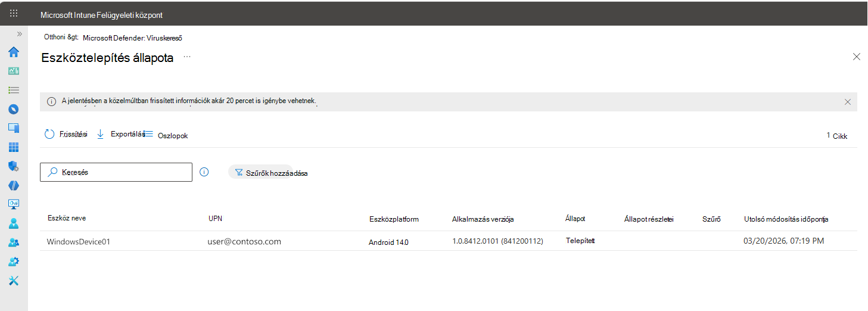Open Troubleshooting tools icon in sidebar
The height and width of the screenshot is (311, 868).
(x=14, y=281)
